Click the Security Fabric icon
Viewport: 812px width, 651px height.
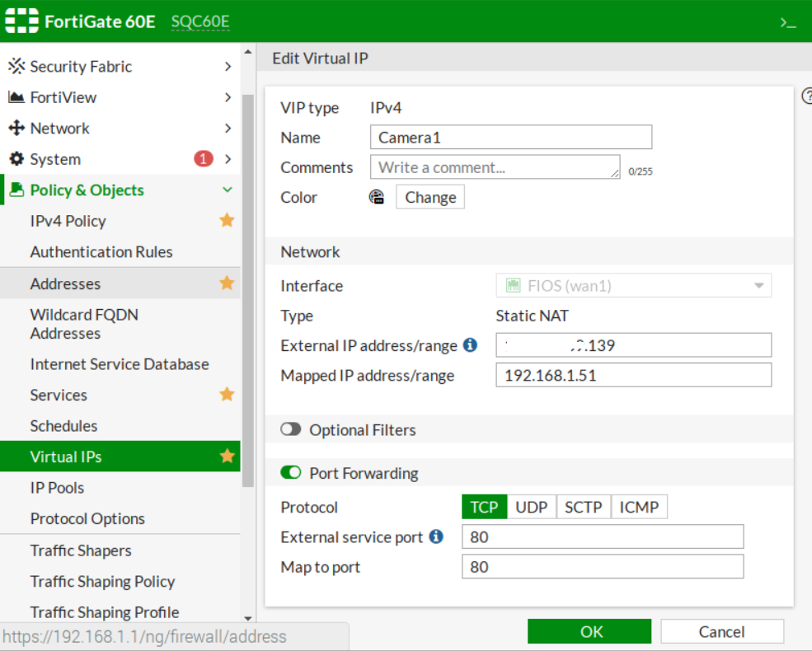pos(16,66)
